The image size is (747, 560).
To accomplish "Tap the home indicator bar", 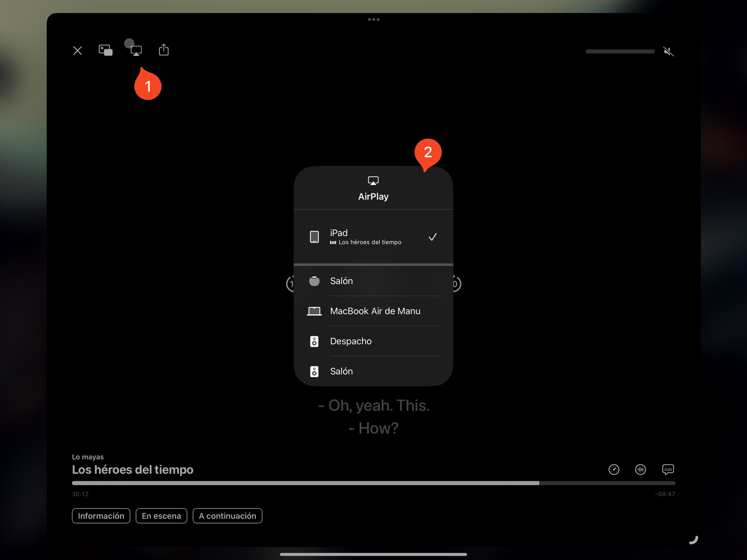I will tap(373, 554).
